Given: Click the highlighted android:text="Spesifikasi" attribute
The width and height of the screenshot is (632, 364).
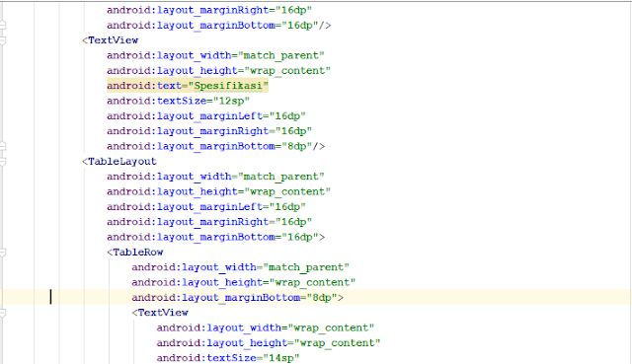Looking at the screenshot, I should 188,86.
